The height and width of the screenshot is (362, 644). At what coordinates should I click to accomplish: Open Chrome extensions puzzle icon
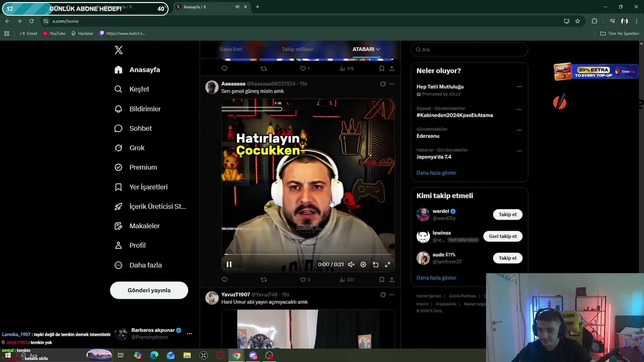pyautogui.click(x=595, y=21)
